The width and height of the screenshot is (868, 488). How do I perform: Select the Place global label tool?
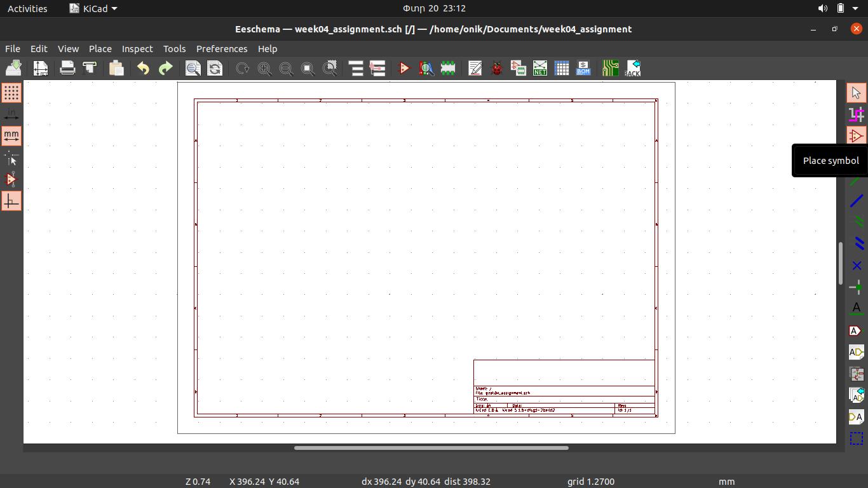pos(856,330)
